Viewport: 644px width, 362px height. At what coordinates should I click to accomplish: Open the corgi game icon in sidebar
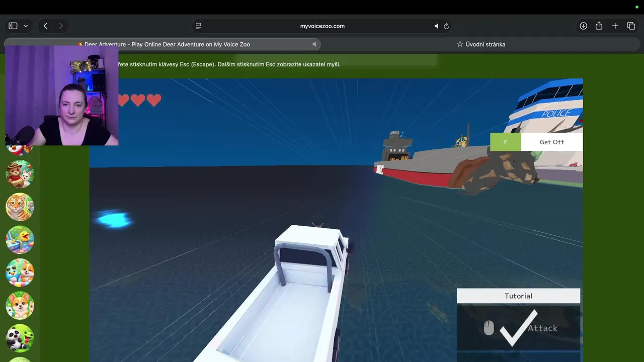click(20, 305)
